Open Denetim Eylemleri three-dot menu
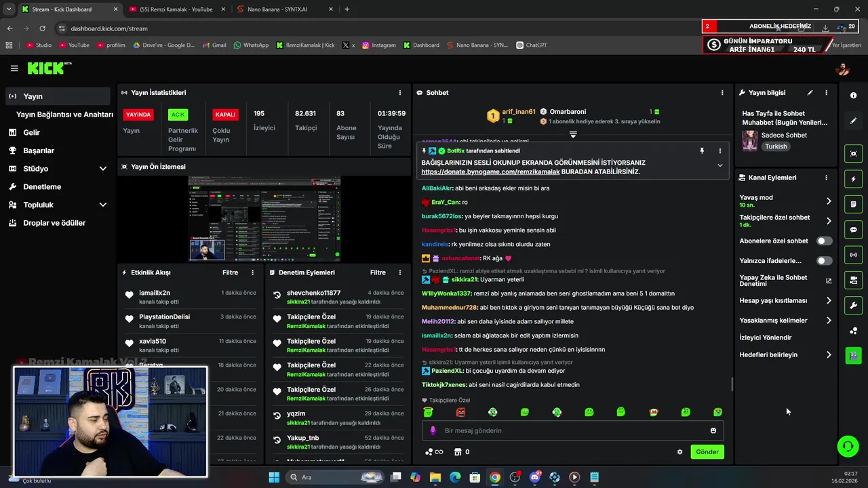 (x=400, y=272)
